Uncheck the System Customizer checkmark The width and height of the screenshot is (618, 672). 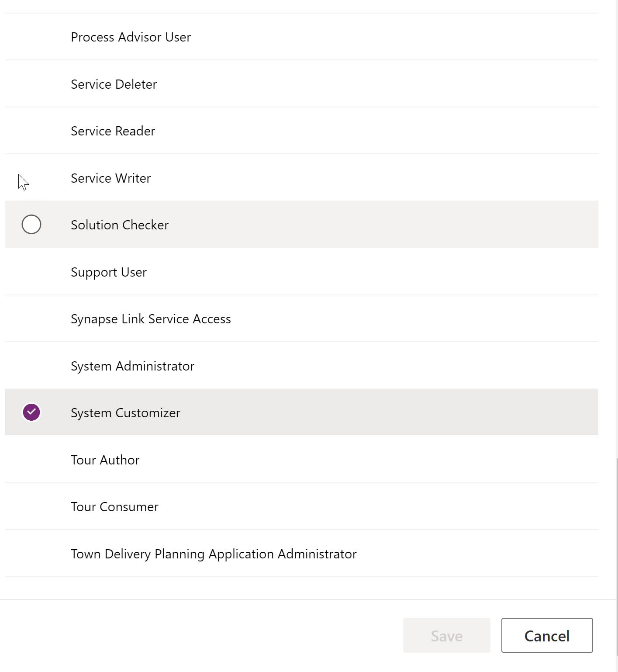click(31, 412)
